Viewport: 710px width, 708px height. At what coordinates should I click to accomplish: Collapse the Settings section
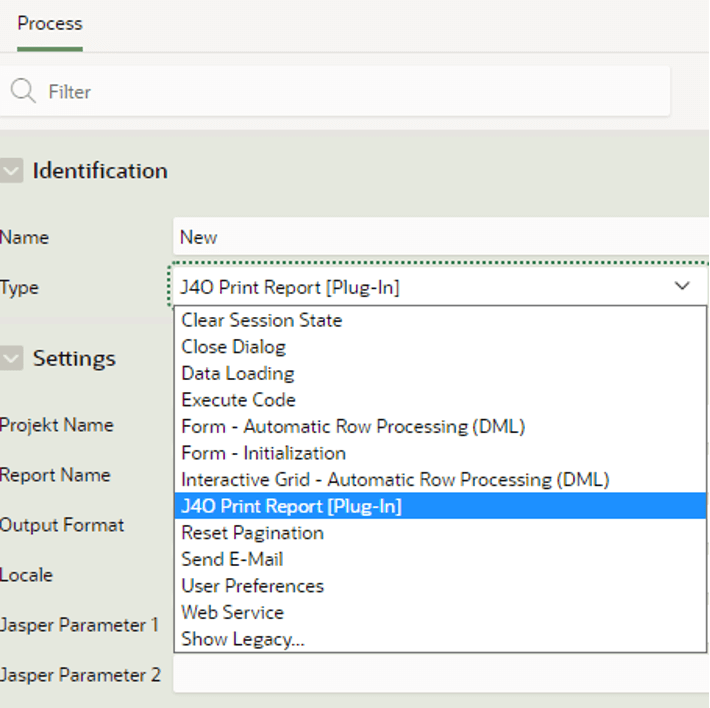point(11,358)
